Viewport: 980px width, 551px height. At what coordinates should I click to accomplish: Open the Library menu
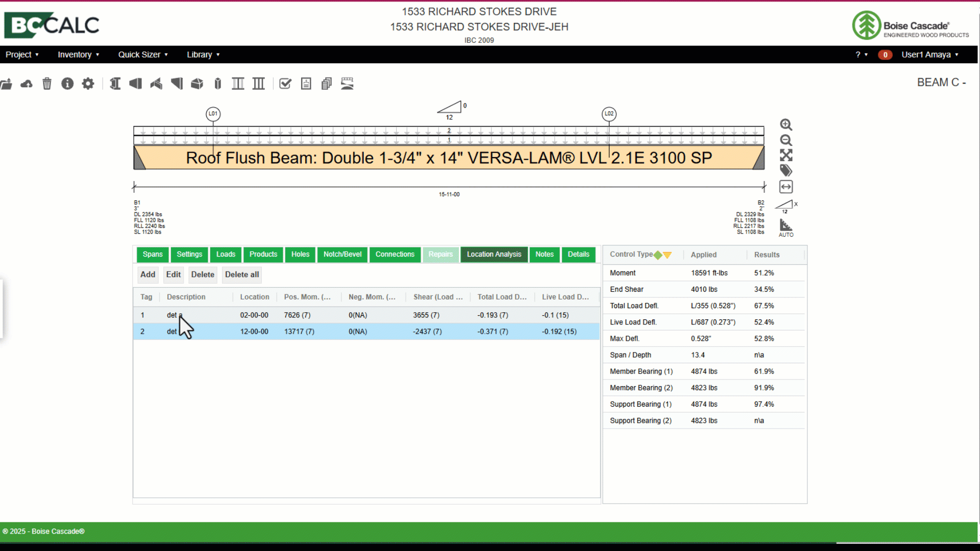pos(203,55)
